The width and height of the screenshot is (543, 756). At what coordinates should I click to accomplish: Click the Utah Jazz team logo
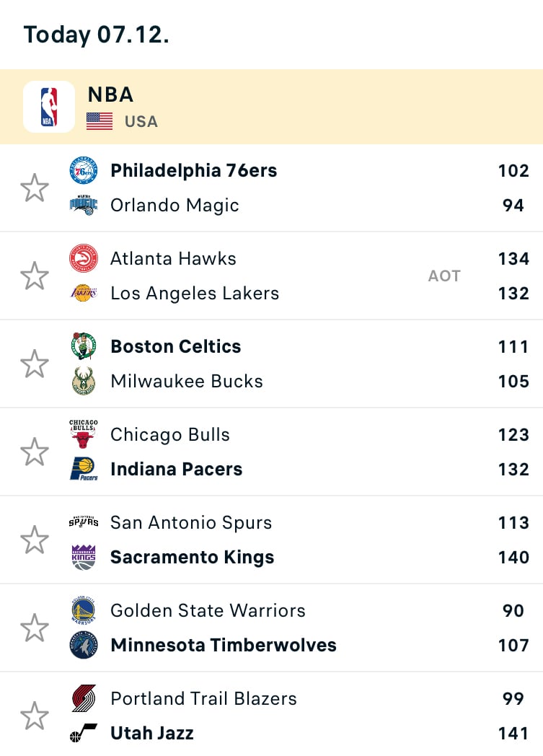click(84, 734)
